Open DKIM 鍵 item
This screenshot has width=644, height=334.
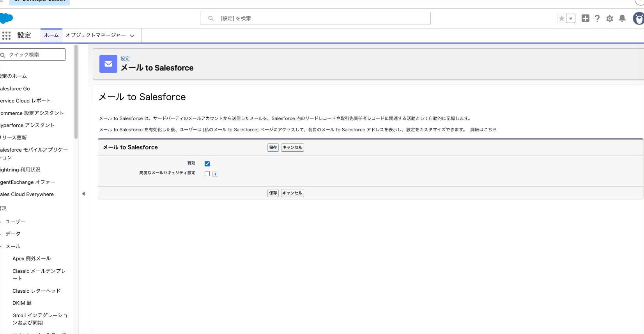pos(22,303)
